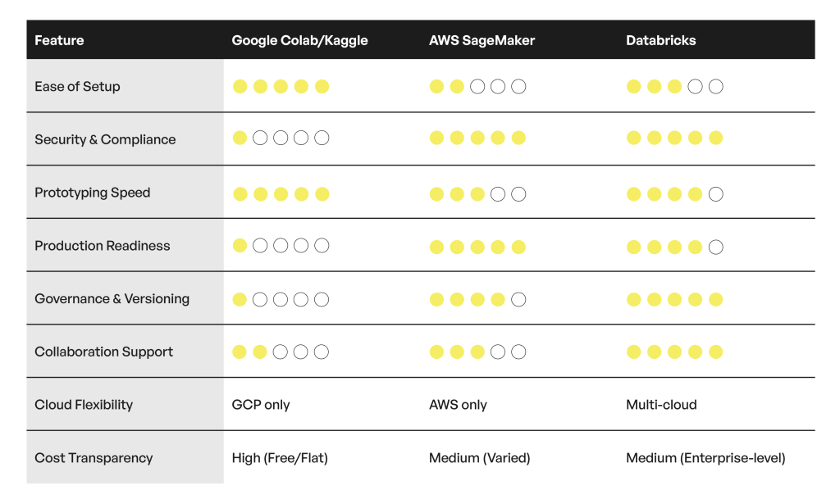The image size is (840, 504).
Task: Select the Medium (Enterprise-level) cost cell
Action: pyautogui.click(x=705, y=458)
